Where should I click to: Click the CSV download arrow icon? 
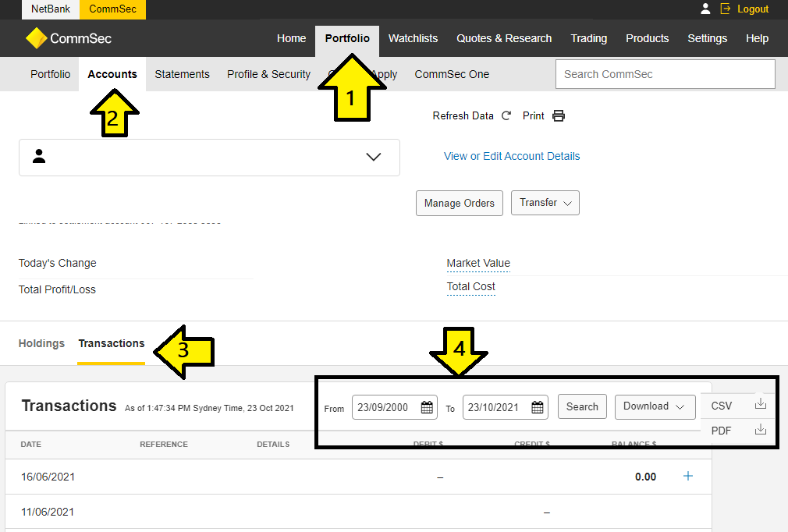pyautogui.click(x=761, y=404)
